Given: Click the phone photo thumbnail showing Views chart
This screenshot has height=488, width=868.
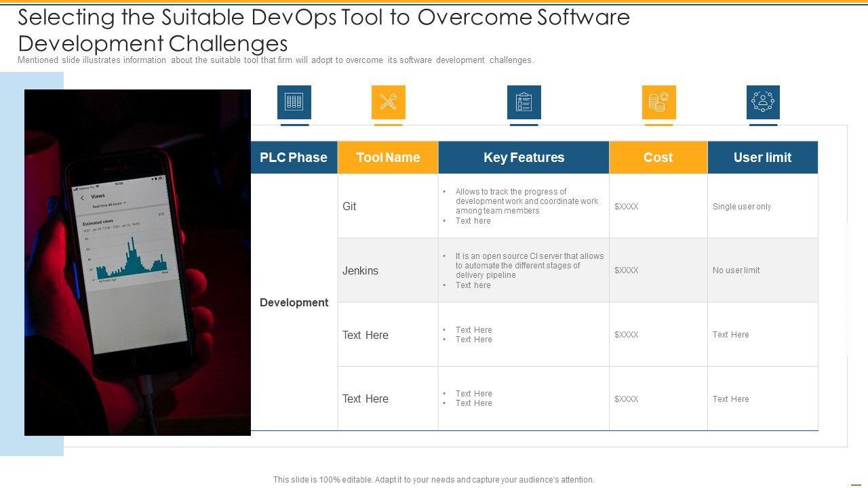Looking at the screenshot, I should coord(138,262).
